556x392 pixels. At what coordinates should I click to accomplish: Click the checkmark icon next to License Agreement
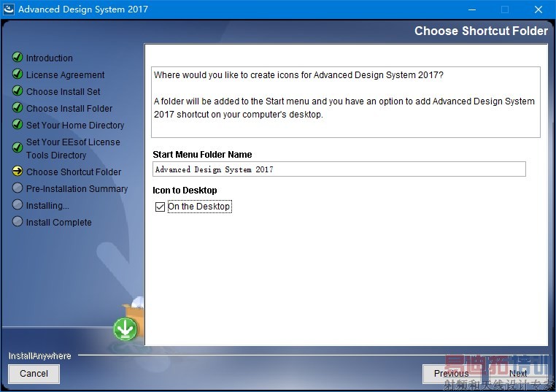point(18,74)
